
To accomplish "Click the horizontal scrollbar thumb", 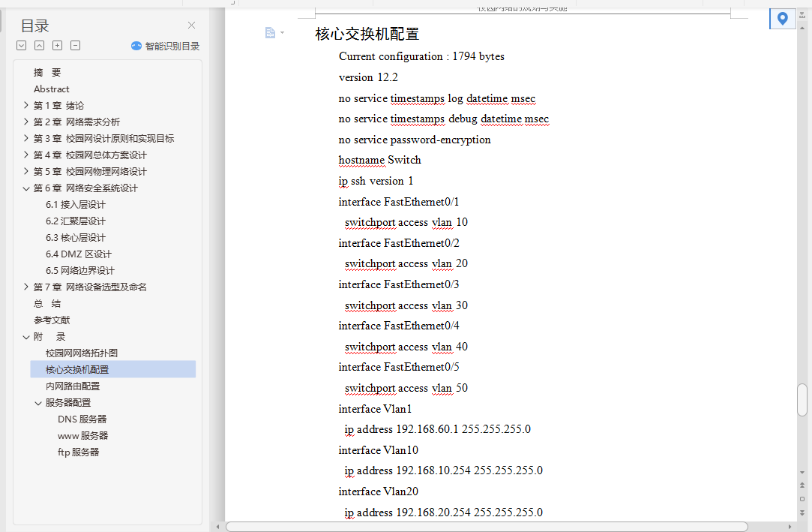I will [487, 527].
